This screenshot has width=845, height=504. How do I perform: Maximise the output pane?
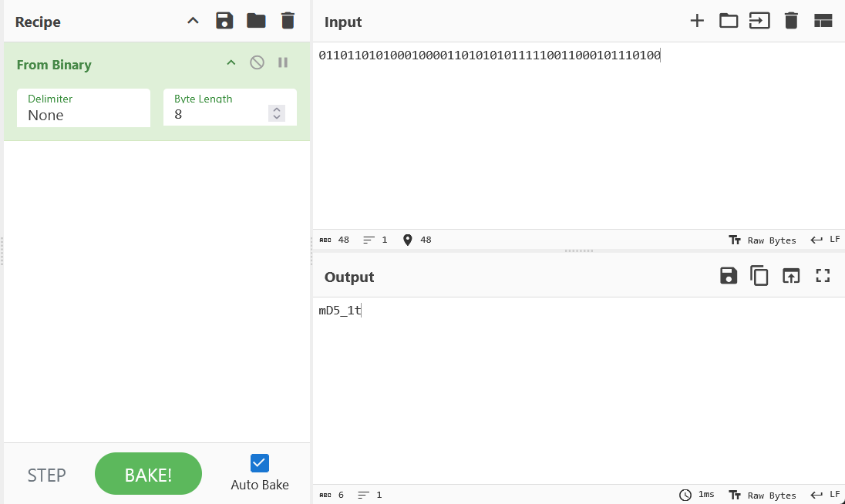click(823, 276)
